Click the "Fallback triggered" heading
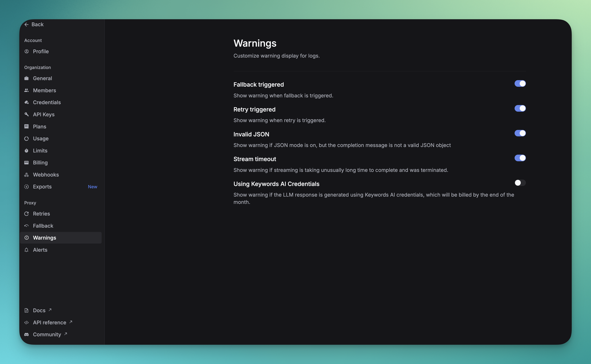This screenshot has width=591, height=364. coord(259,84)
